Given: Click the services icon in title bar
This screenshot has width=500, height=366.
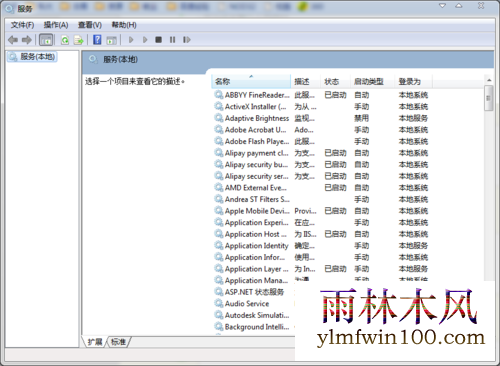Looking at the screenshot, I should pos(9,8).
